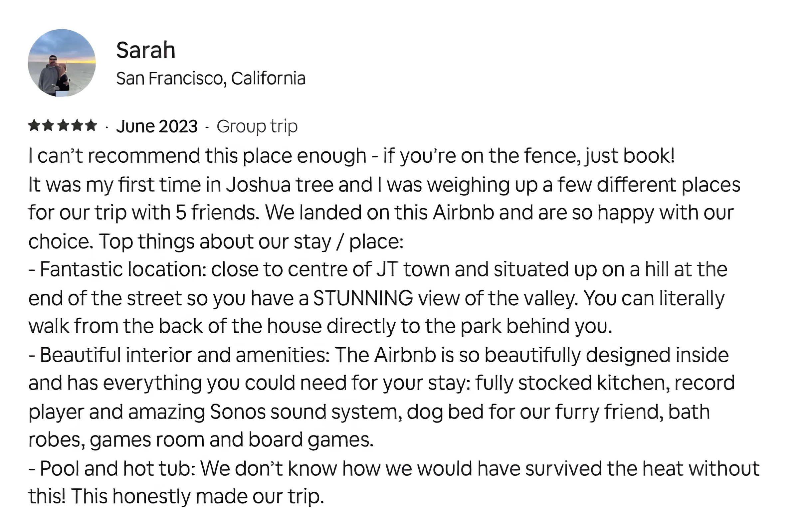Click the sentence ending in "just book!"
The image size is (812, 511).
(x=351, y=156)
